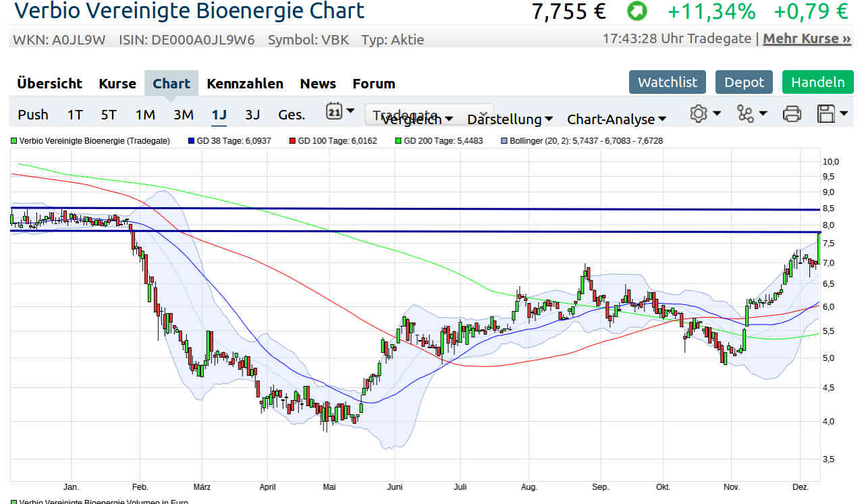The image size is (864, 504).
Task: Switch chart to the 1M range
Action: pos(145,115)
